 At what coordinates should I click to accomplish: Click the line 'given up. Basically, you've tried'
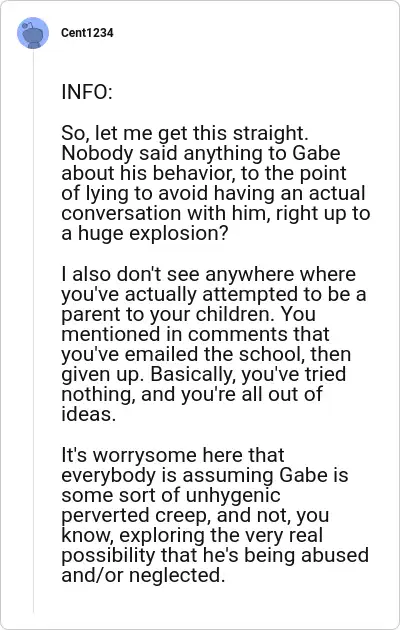[x=204, y=374]
